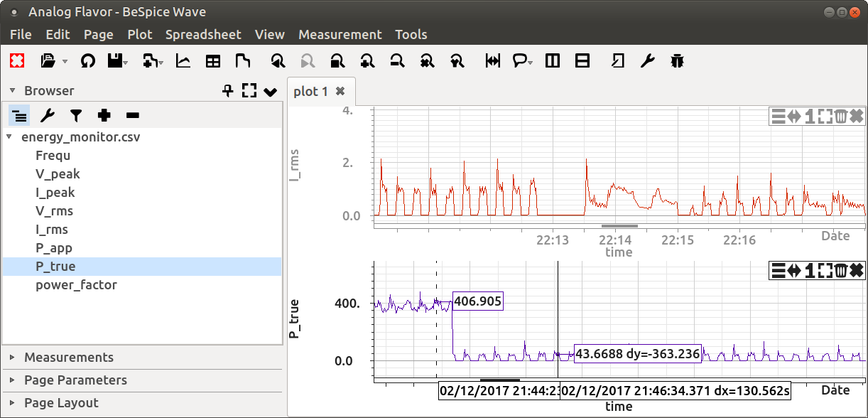Expand the Measurements section

point(68,358)
